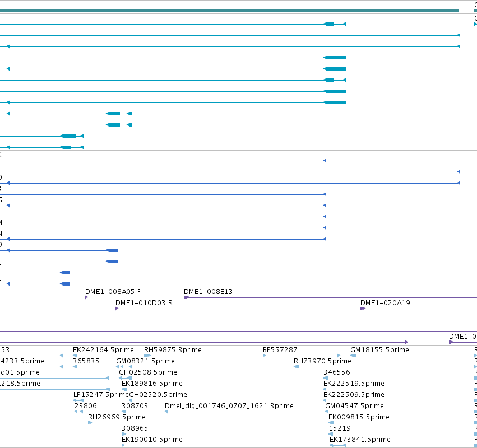Click the RH59875.3prime label
Screen dimensions: 477x448
click(x=173, y=350)
